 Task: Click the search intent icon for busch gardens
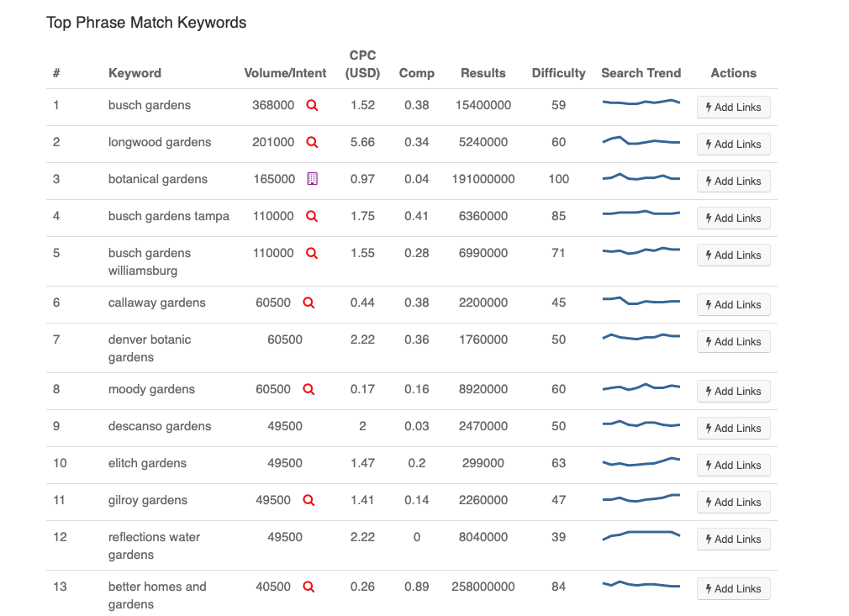pos(312,106)
